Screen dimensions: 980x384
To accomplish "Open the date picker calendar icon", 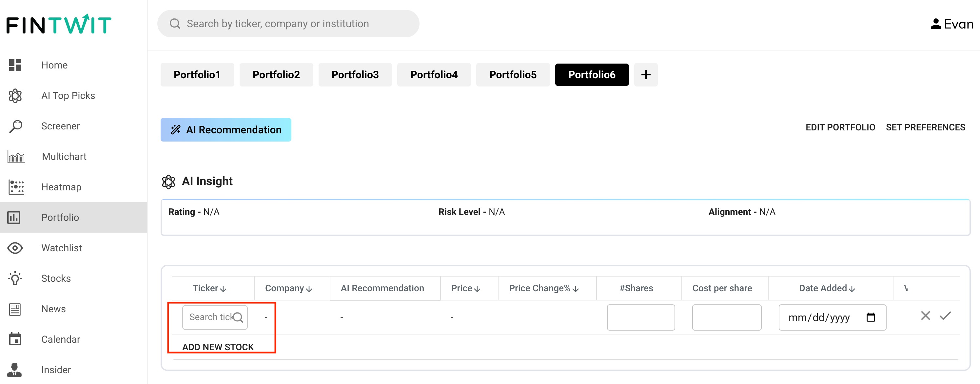I will coord(871,317).
